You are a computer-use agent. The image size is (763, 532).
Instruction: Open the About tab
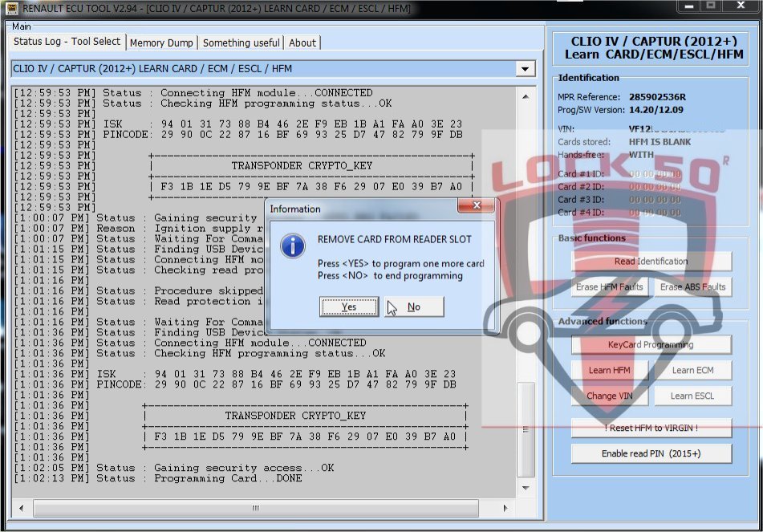(x=302, y=43)
